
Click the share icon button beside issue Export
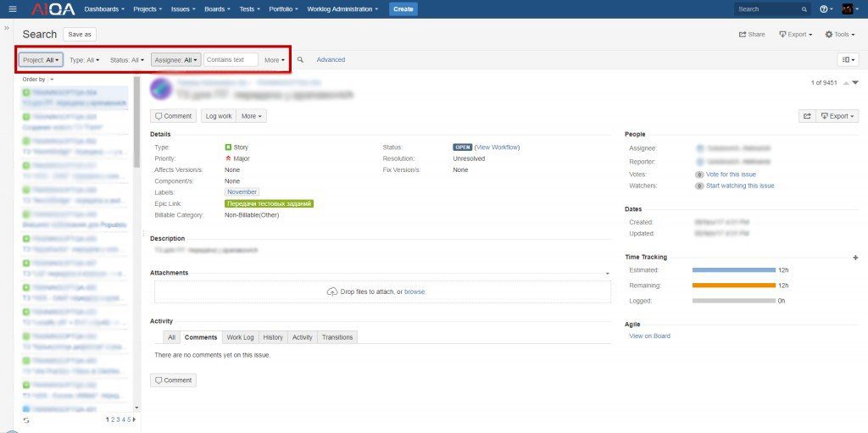pyautogui.click(x=807, y=116)
